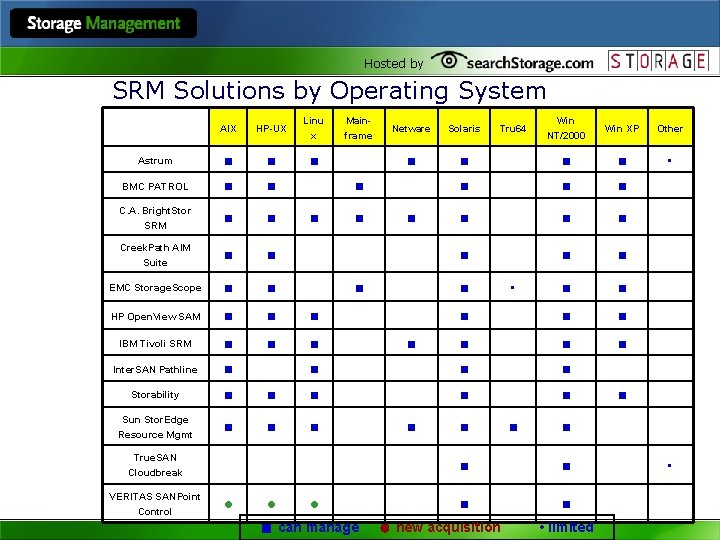Select the HP OpenView SAM row label

(156, 316)
